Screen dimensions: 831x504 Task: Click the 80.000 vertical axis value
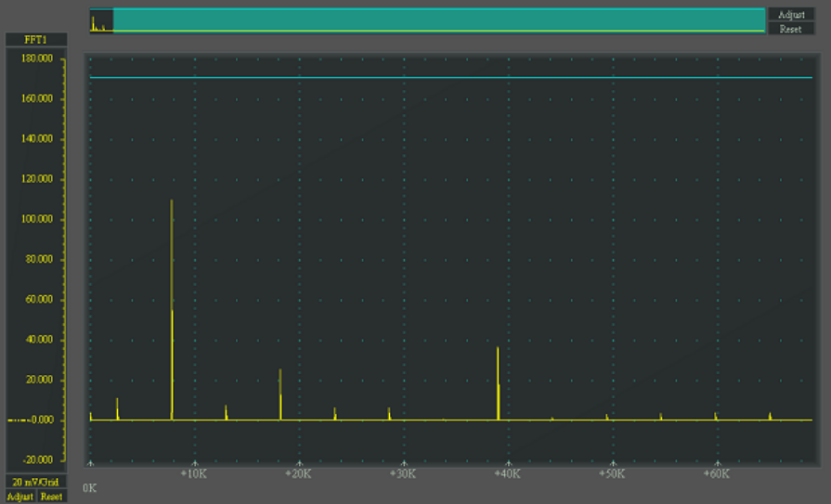click(x=39, y=259)
